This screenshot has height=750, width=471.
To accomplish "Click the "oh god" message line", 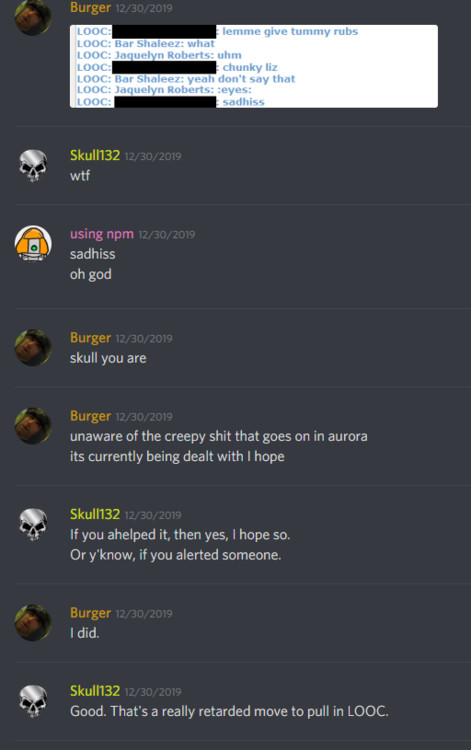I will pos(91,275).
